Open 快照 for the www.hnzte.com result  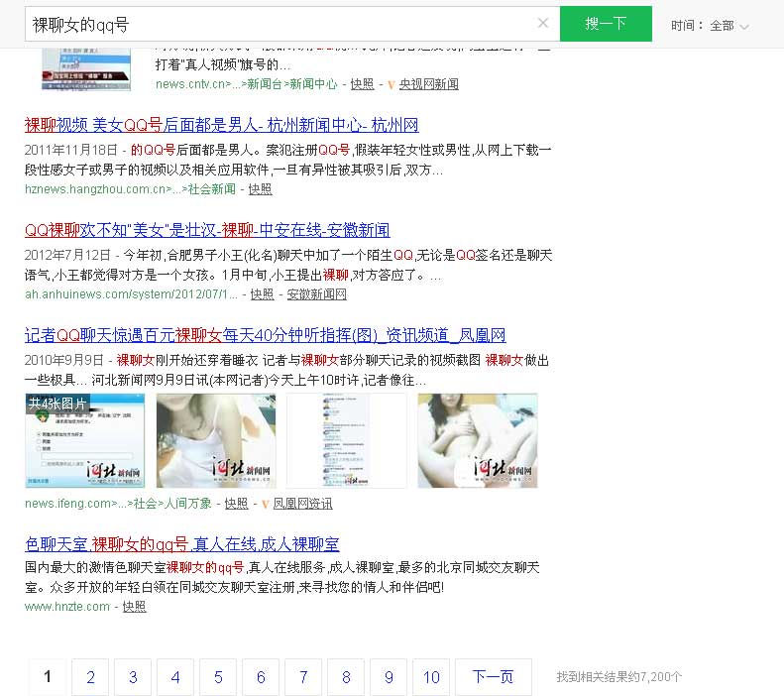pyautogui.click(x=134, y=607)
